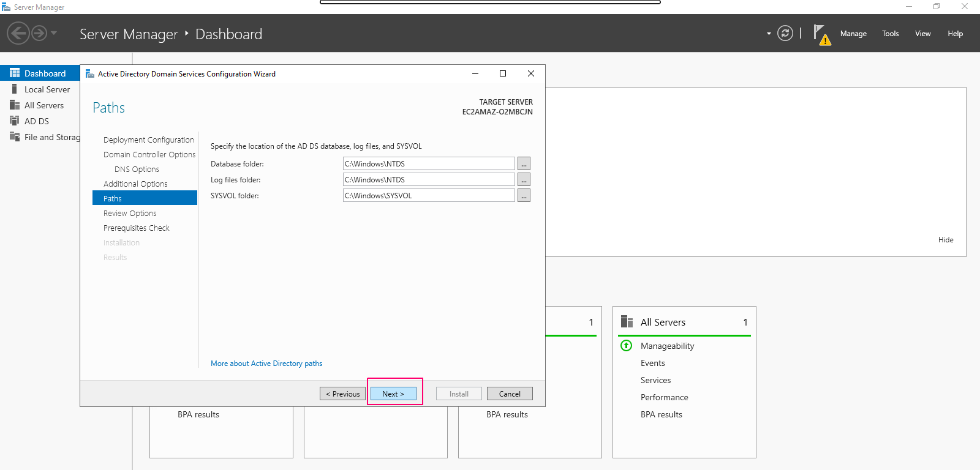The height and width of the screenshot is (470, 980).
Task: Select AD DS in the sidebar
Action: coord(37,121)
